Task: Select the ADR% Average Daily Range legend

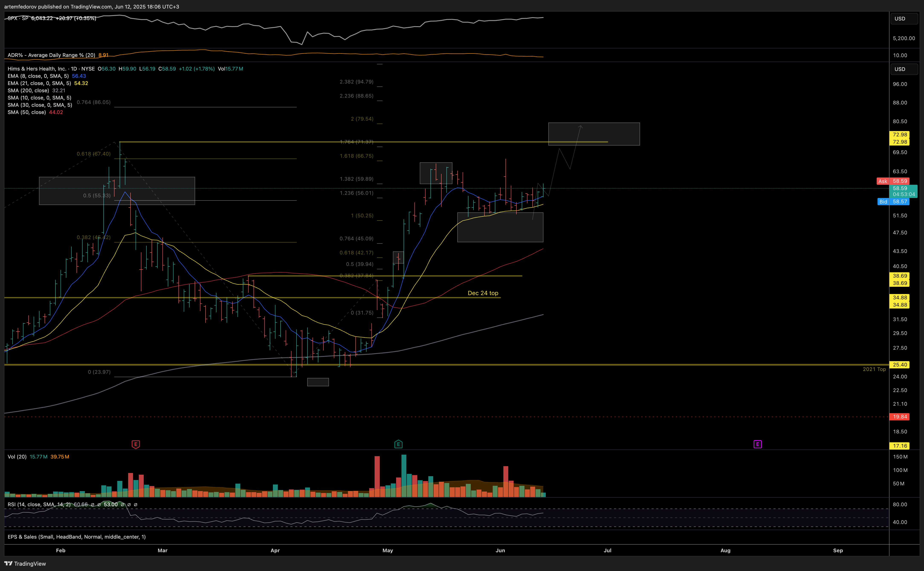Action: tap(51, 55)
